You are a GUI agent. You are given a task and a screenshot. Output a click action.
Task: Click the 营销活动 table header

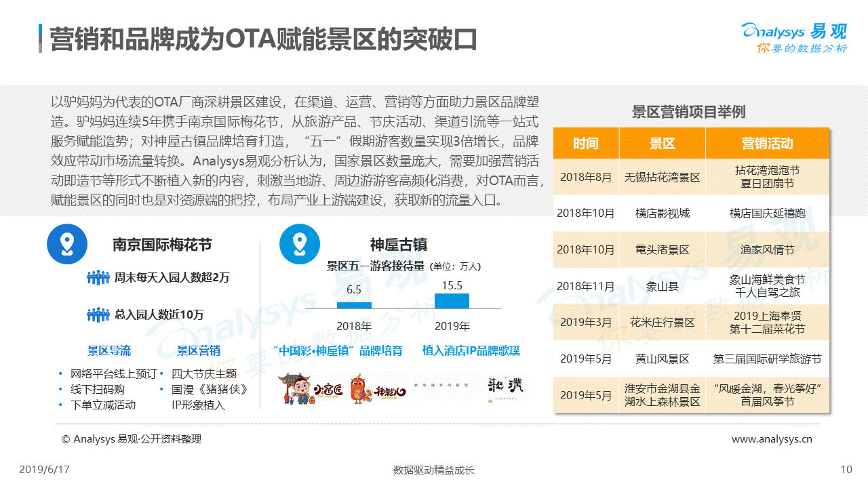[x=768, y=143]
